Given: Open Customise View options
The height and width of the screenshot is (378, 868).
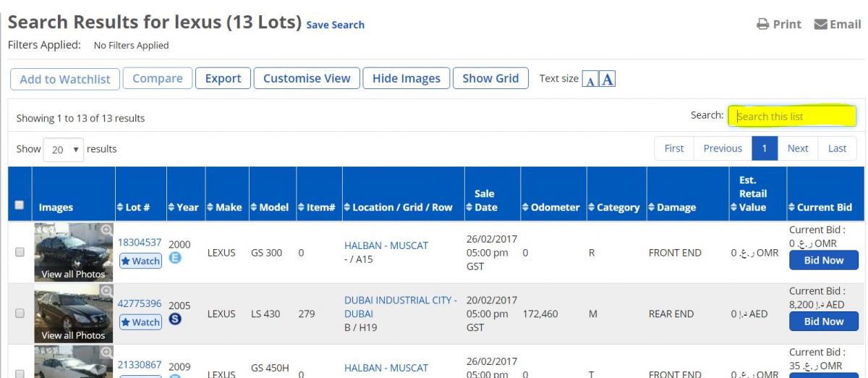Looking at the screenshot, I should tap(307, 79).
